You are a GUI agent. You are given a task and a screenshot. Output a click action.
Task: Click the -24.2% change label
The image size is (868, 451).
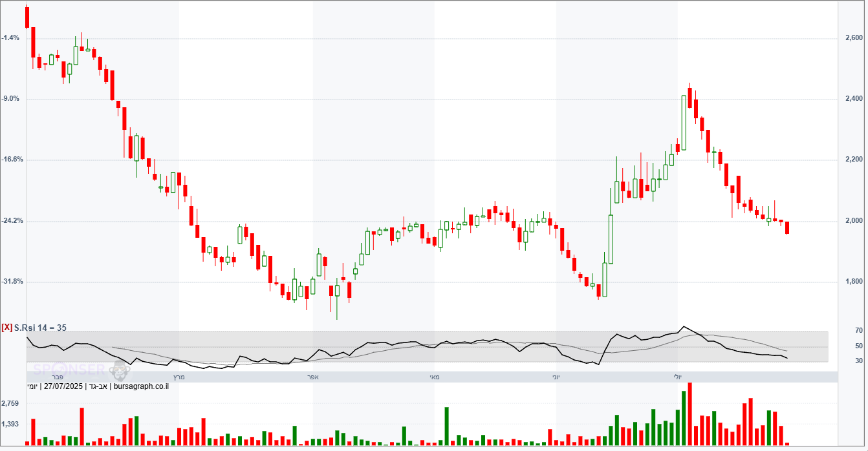pos(12,221)
